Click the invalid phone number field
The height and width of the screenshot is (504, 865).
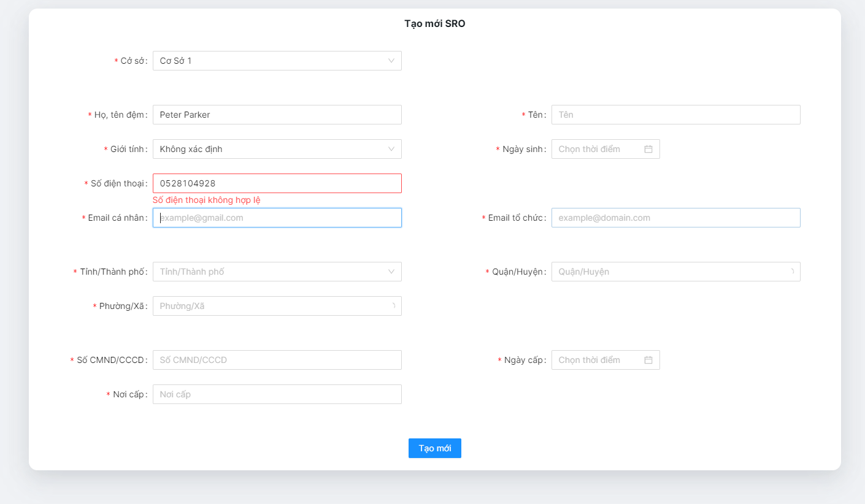(276, 183)
